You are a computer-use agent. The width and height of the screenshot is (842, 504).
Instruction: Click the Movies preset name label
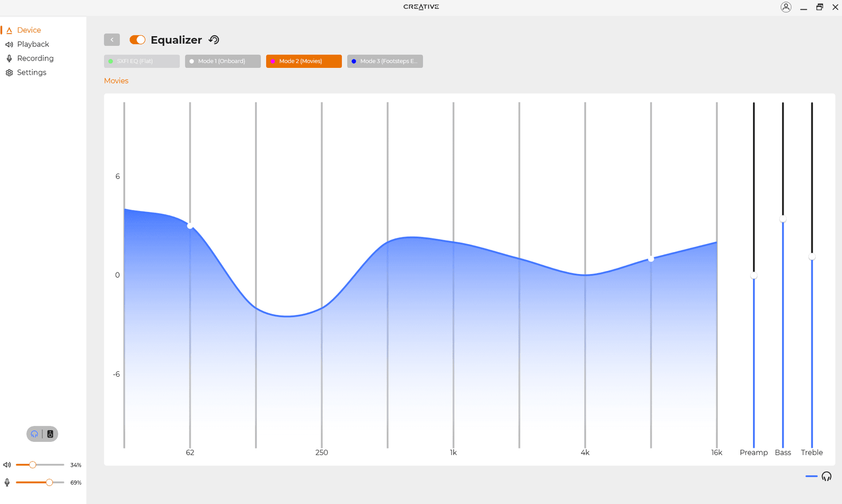116,81
